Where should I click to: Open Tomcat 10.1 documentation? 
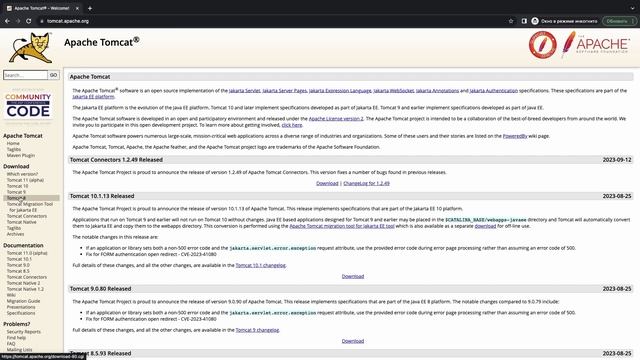[x=19, y=259]
